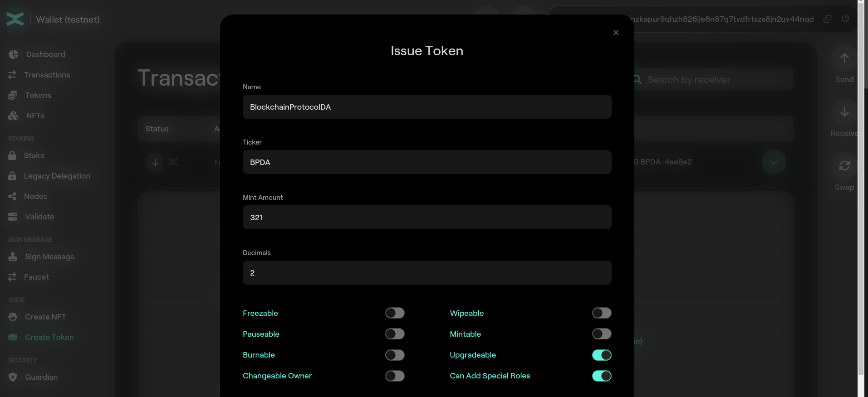868x397 pixels.
Task: Open Dashboard from sidebar
Action: pos(45,54)
